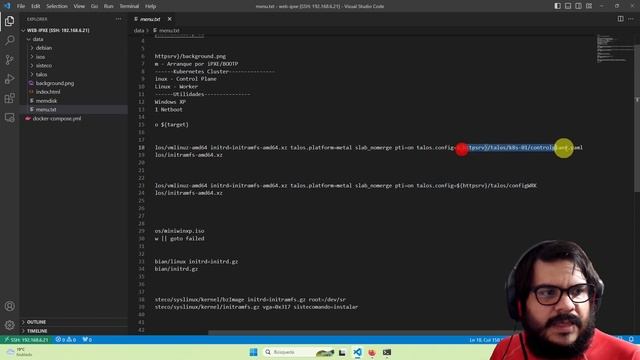This screenshot has height=360, width=640.
Task: Collapse the WEB-IPXE workspace root
Action: [x=23, y=30]
